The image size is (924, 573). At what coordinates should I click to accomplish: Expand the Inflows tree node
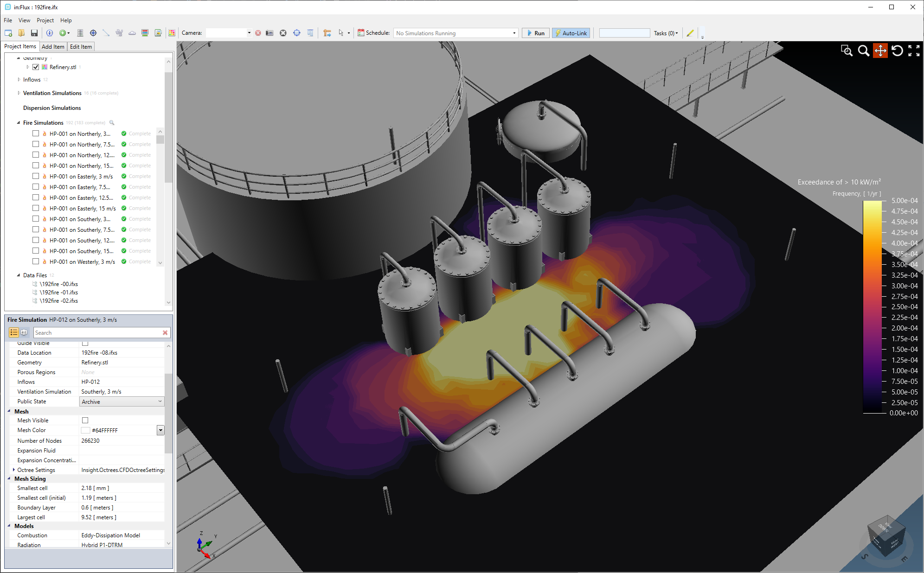pos(19,80)
